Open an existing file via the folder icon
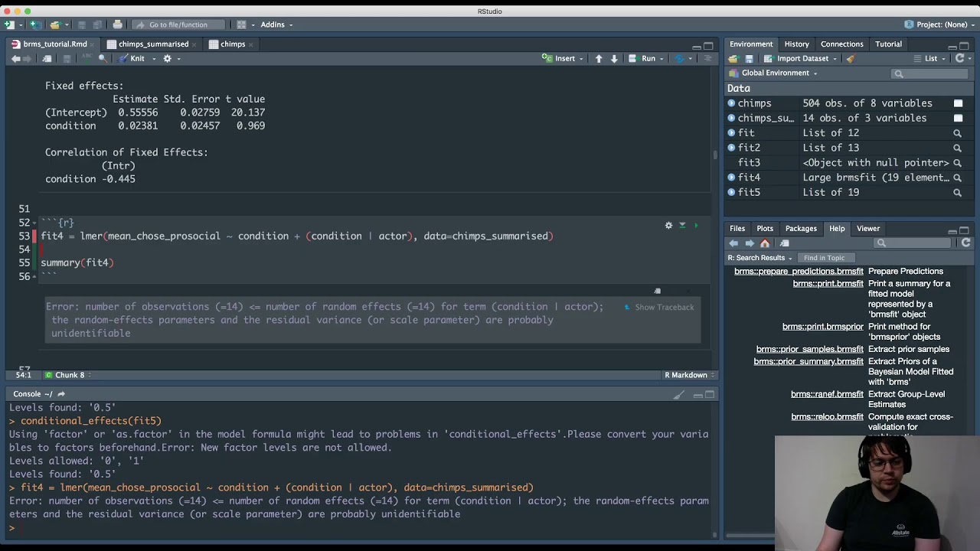The image size is (980, 551). click(x=56, y=24)
